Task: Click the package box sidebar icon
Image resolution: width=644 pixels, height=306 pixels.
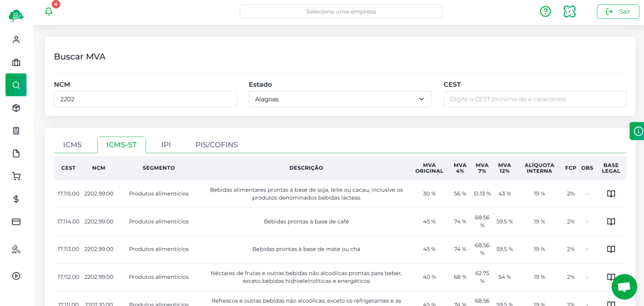Action: point(16,108)
